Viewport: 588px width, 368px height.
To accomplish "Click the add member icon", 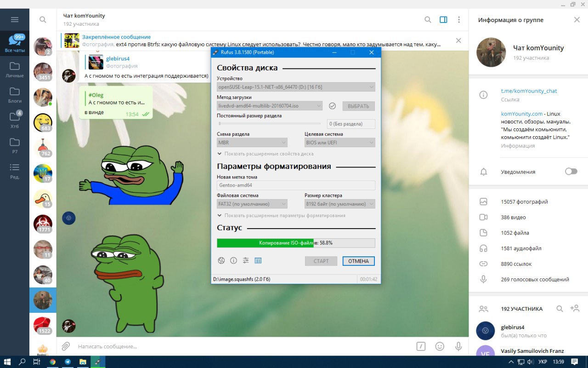I will 575,308.
